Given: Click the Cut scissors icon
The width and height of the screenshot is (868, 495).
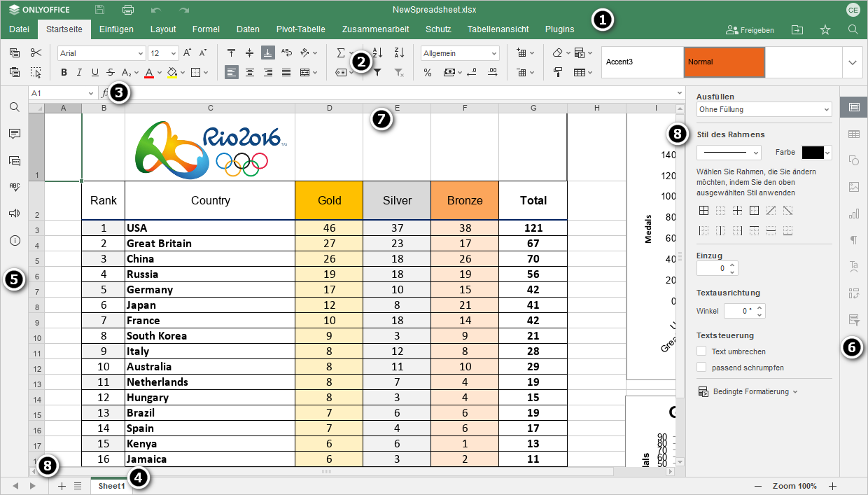Looking at the screenshot, I should pos(36,53).
